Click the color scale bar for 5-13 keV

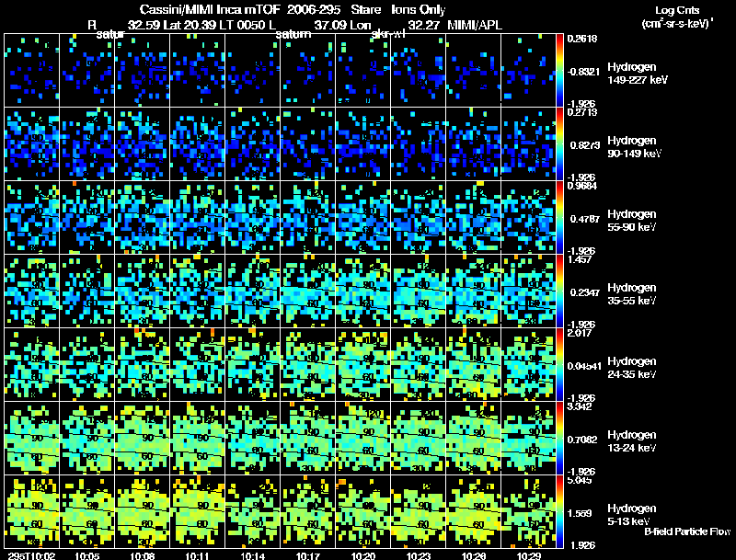(559, 511)
